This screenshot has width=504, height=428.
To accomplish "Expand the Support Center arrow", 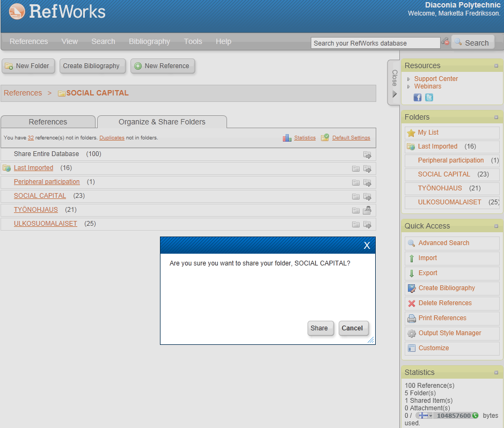I will click(408, 79).
